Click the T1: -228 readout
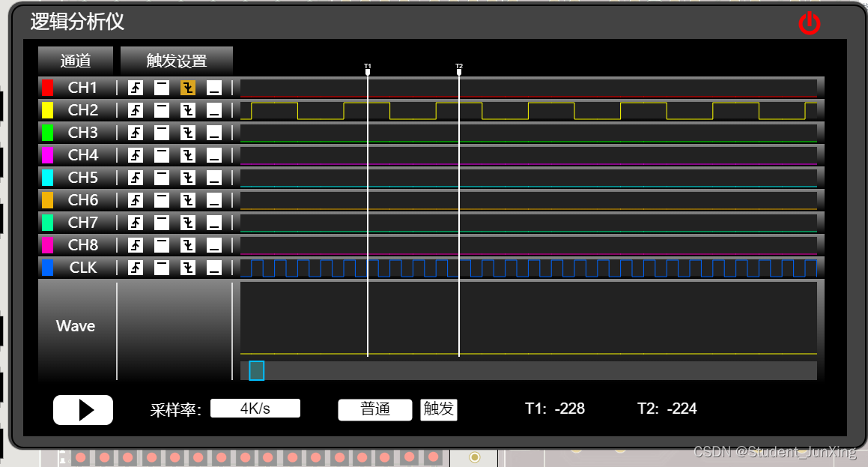The image size is (868, 467). coord(555,409)
